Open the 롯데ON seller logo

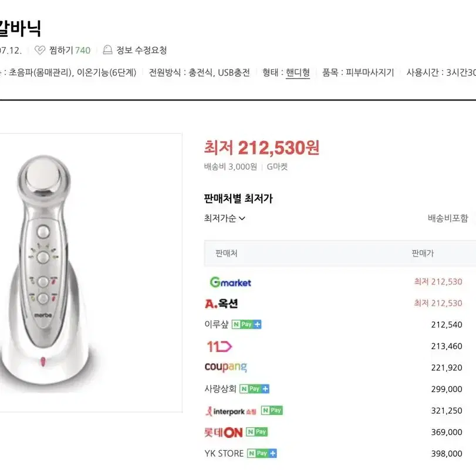224,433
